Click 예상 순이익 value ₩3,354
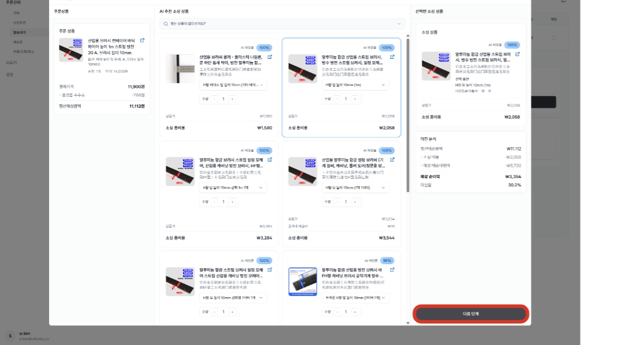Image resolution: width=644 pixels, height=345 pixels. [513, 177]
